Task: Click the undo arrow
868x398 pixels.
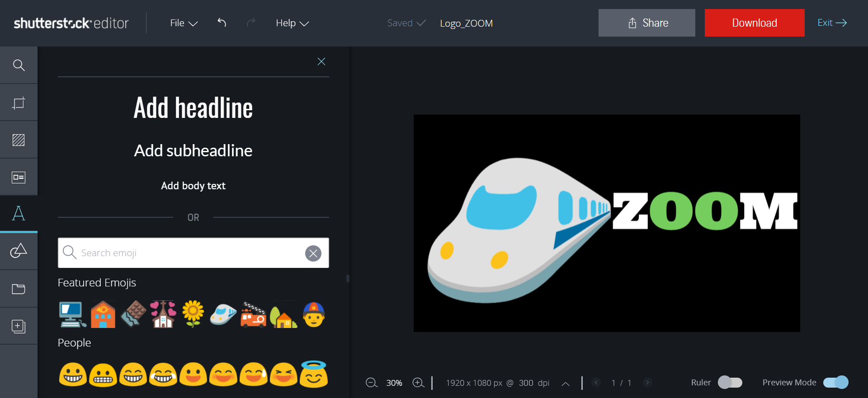Action: coord(222,23)
